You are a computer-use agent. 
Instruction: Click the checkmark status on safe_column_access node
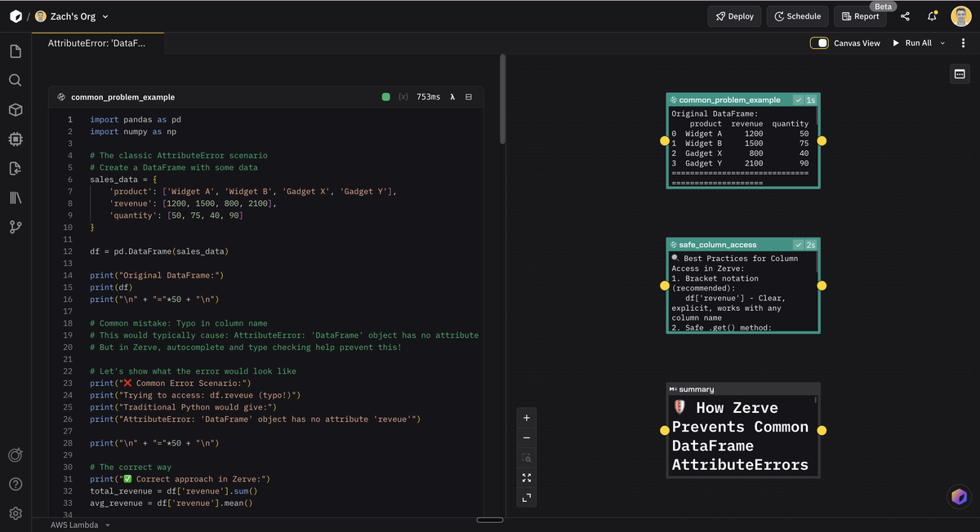click(x=798, y=245)
